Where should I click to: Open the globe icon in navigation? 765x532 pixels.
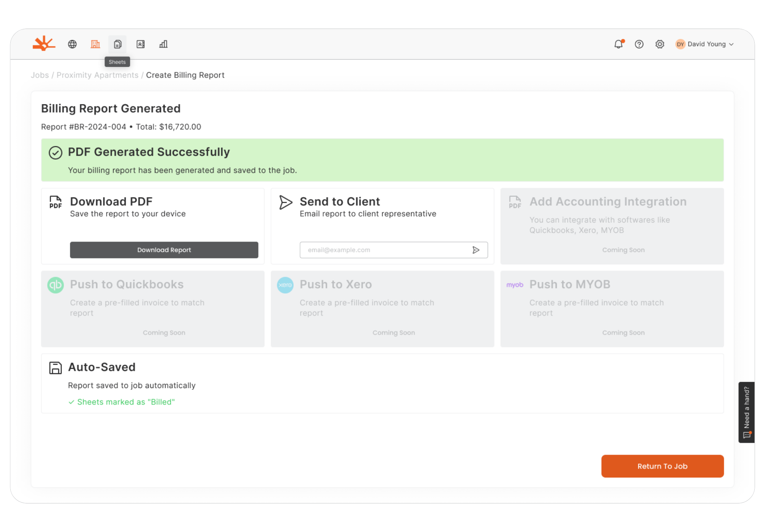coord(72,44)
